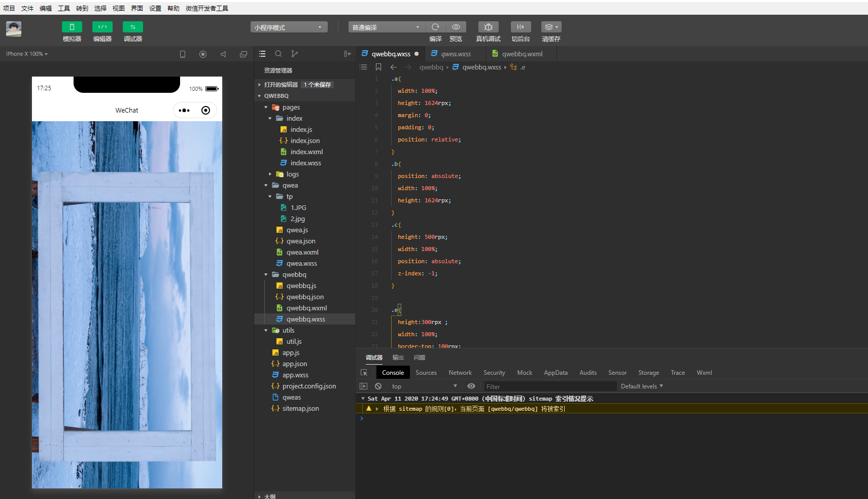This screenshot has width=868, height=499.
Task: Switch to the qwebbq.wxml editor tab
Action: pos(522,54)
